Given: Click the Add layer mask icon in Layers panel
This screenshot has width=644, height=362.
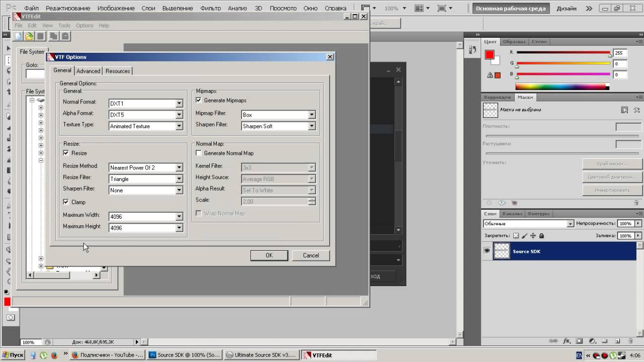Looking at the screenshot, I should 579,340.
